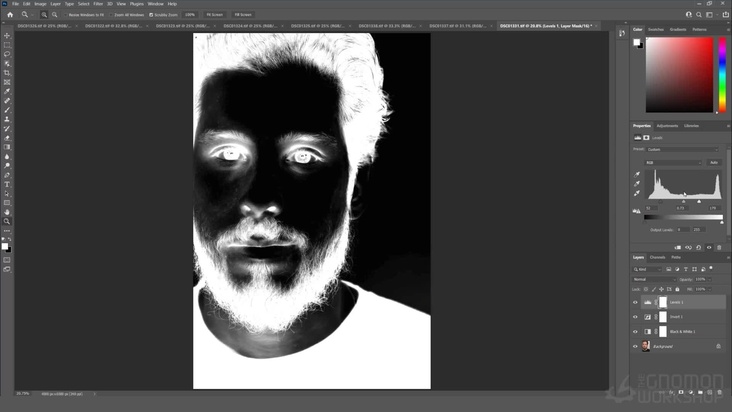Image resolution: width=732 pixels, height=412 pixels.
Task: Hide the Levels 1 layer
Action: coord(635,302)
